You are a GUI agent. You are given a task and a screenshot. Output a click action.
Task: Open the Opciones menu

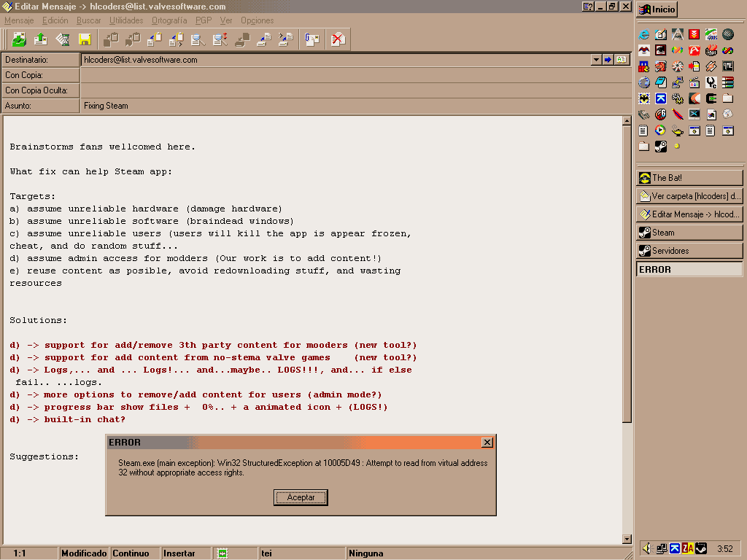click(258, 20)
